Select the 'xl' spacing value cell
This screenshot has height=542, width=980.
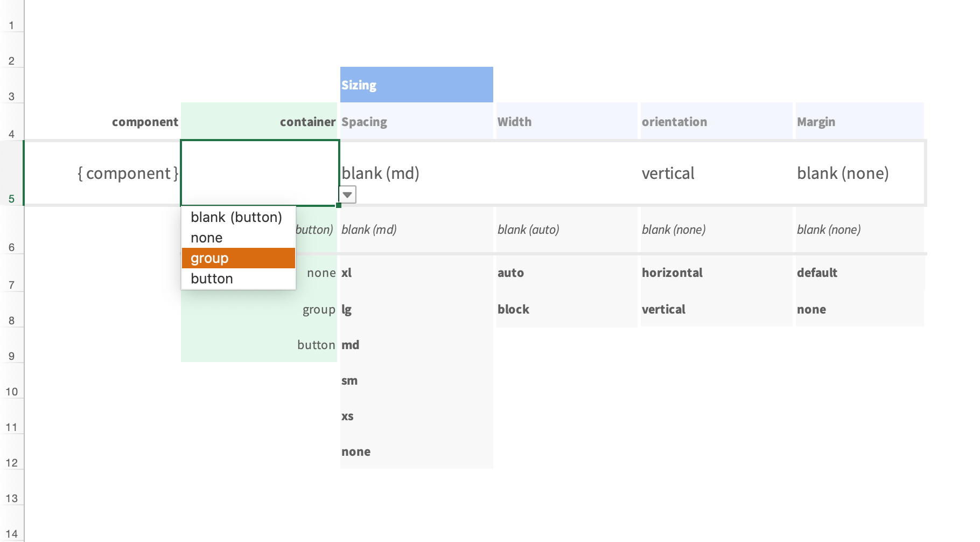pyautogui.click(x=416, y=273)
